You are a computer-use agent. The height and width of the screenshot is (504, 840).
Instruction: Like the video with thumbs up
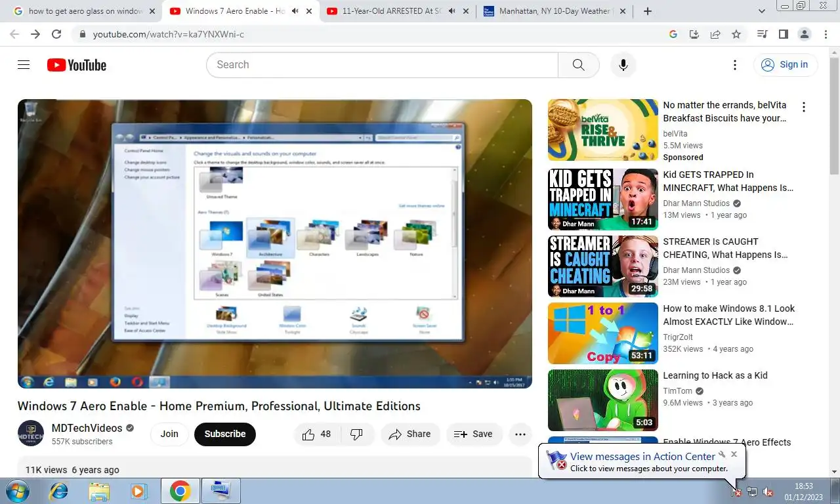pyautogui.click(x=317, y=434)
